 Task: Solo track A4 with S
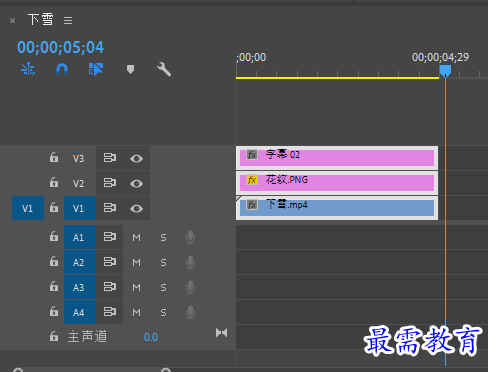pyautogui.click(x=163, y=313)
